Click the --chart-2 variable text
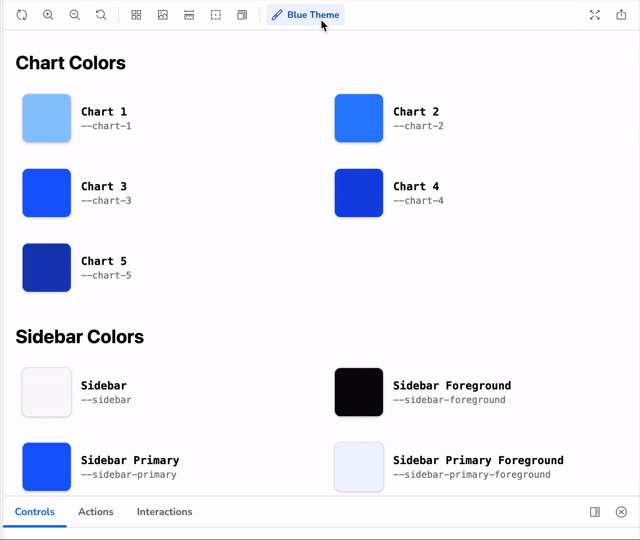This screenshot has height=540, width=640. point(418,126)
